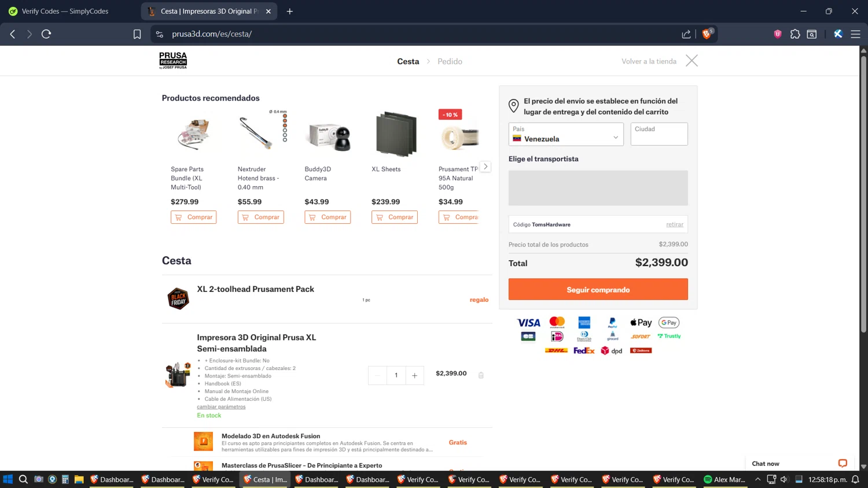This screenshot has width=868, height=488.
Task: Click the VISA payment logo
Action: [x=528, y=323]
